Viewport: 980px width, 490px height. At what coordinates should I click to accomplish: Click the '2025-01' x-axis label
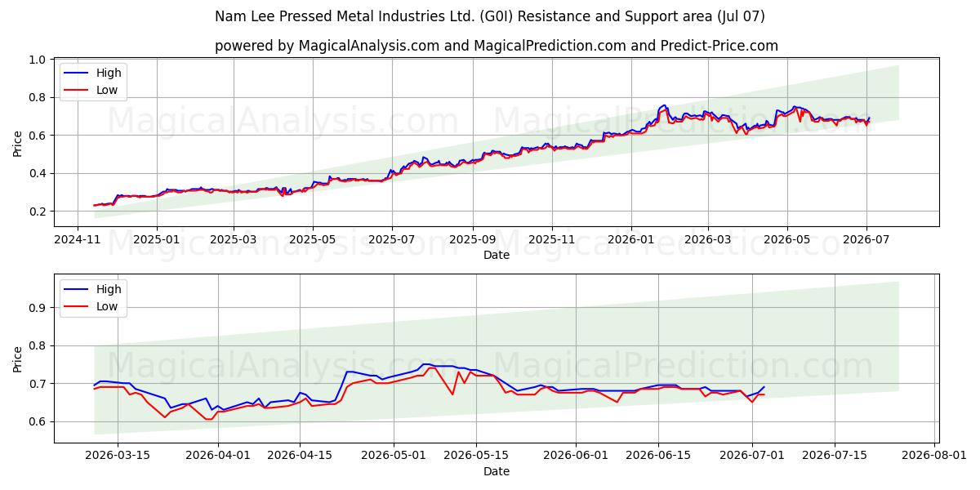point(156,240)
